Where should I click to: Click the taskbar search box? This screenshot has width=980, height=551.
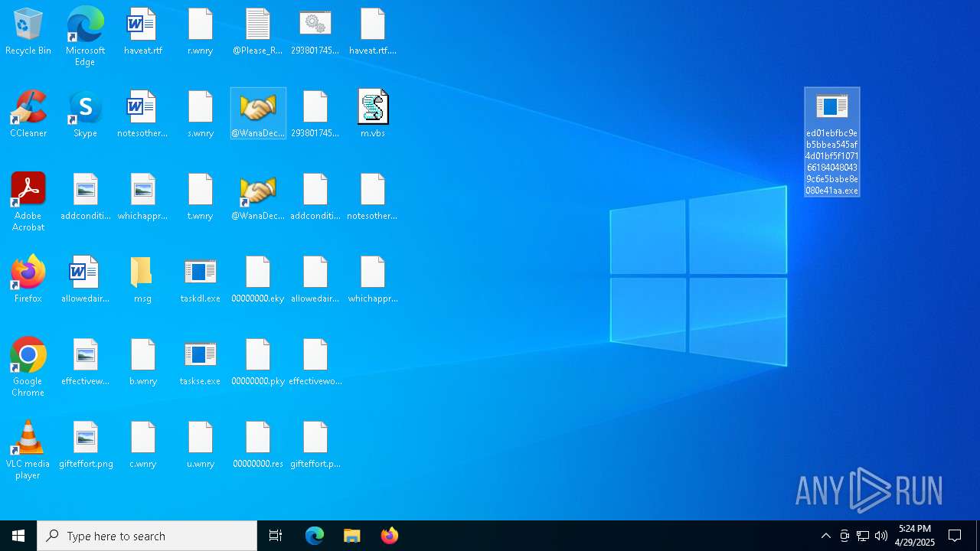(x=147, y=536)
